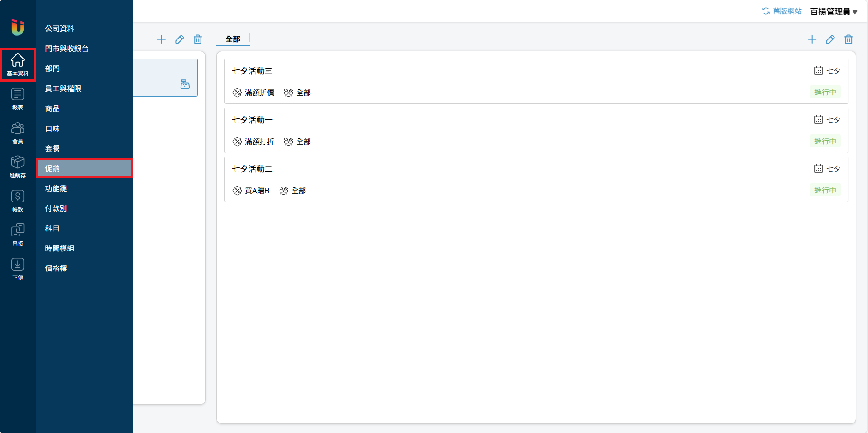Click the left-panel plus add icon
Image resolution: width=868 pixels, height=433 pixels.
click(161, 39)
